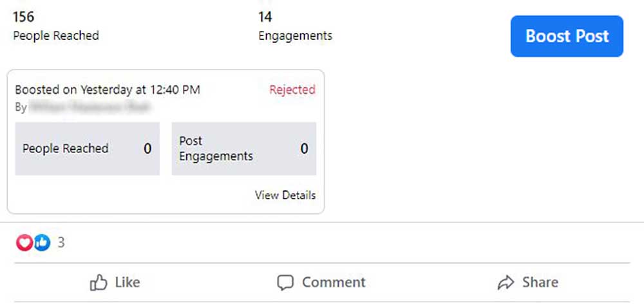Click the red Rejected status label
The image size is (644, 308).
tap(292, 90)
